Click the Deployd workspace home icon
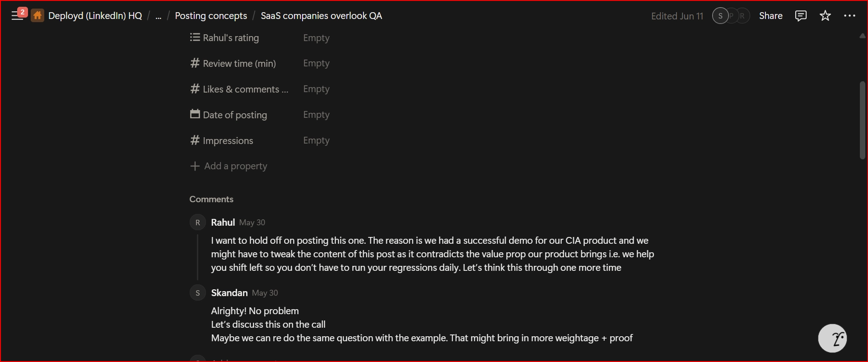Screen dimensions: 868x362 [37, 16]
